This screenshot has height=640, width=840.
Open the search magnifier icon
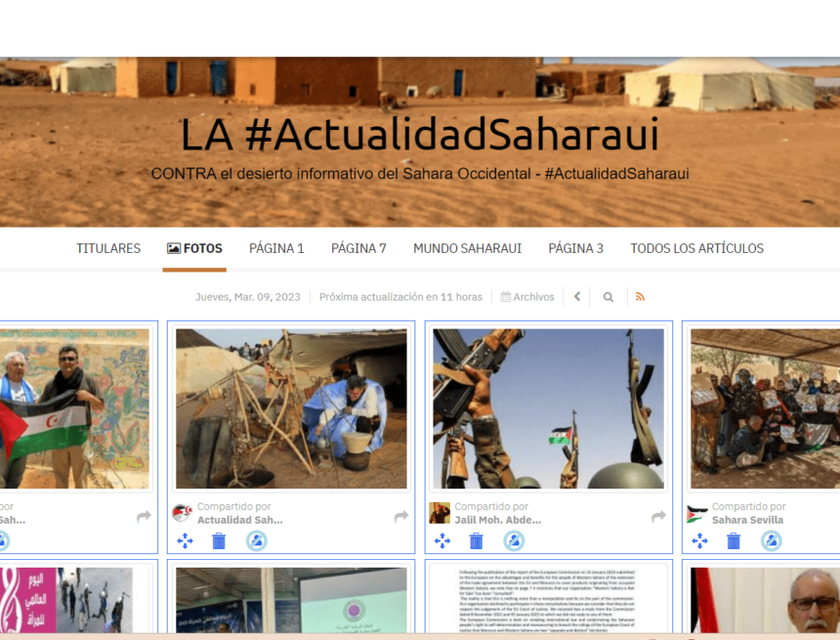click(x=608, y=296)
